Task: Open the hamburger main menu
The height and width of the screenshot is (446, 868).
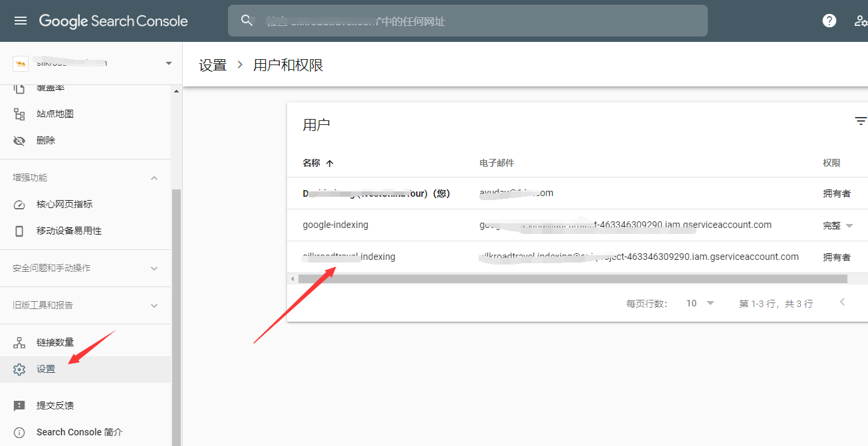Action: [21, 21]
